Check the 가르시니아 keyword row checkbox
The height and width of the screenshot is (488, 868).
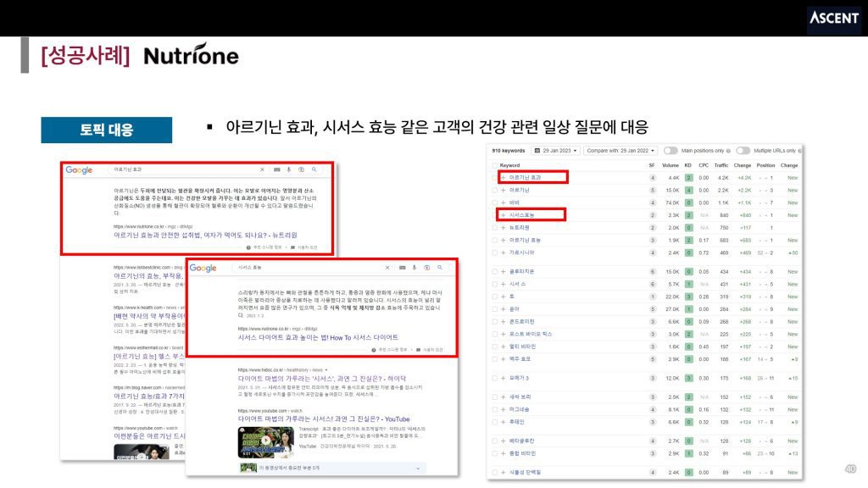tap(495, 252)
